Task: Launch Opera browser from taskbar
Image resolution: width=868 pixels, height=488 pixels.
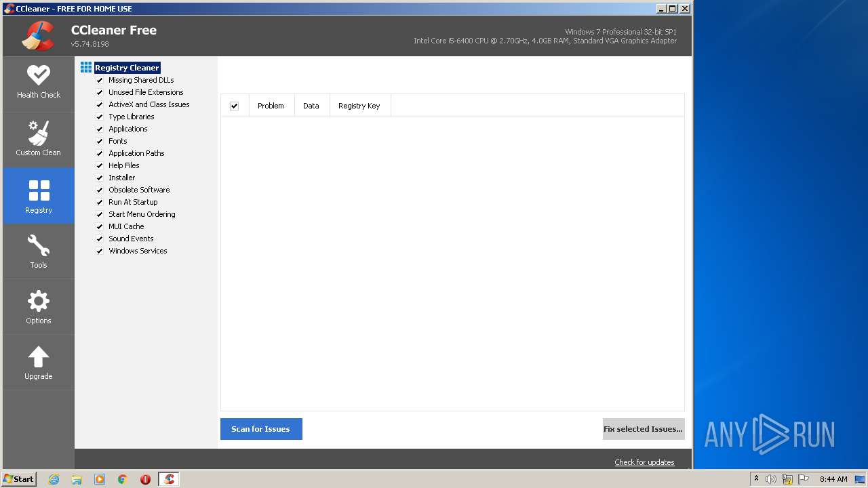Action: point(145,479)
